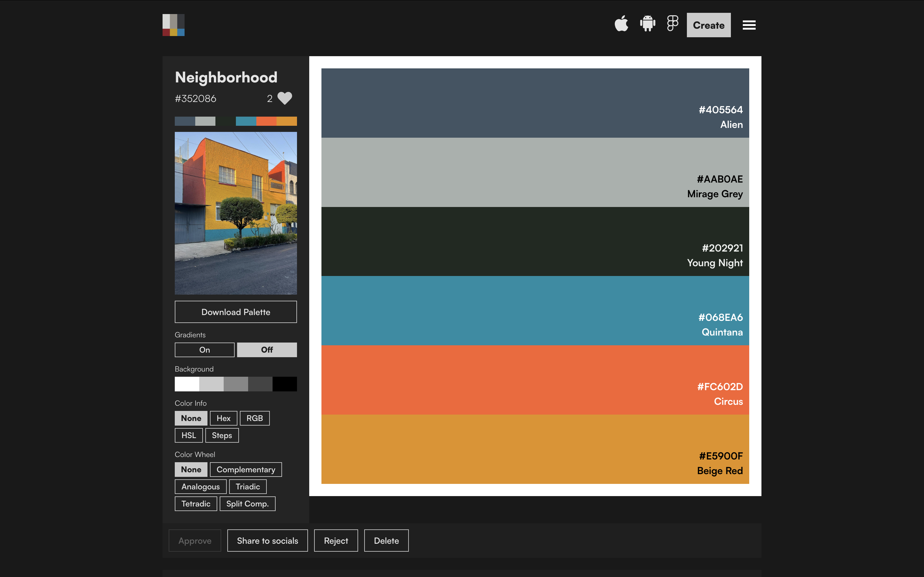Click the site logo in header
This screenshot has height=577, width=924.
click(173, 25)
